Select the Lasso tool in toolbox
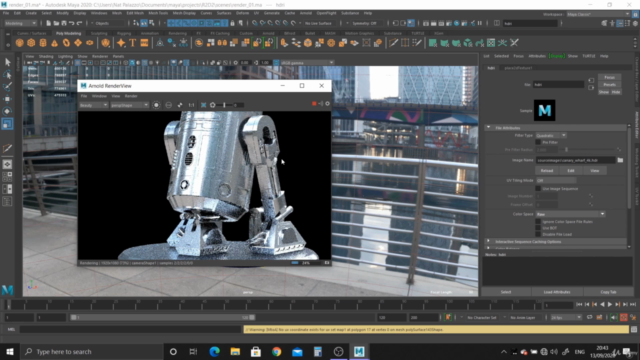 point(7,74)
